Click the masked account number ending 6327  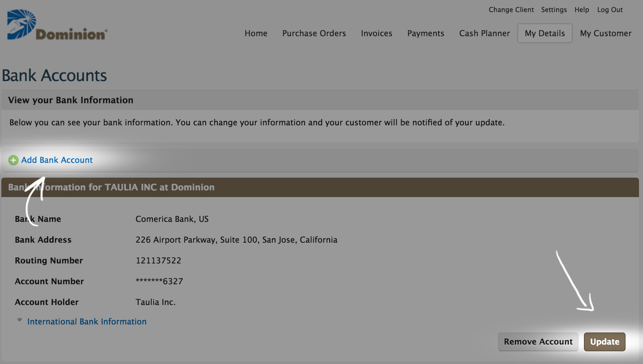159,281
